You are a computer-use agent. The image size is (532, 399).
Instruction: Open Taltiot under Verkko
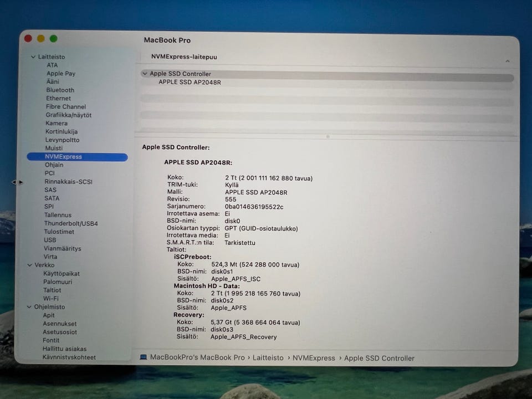click(52, 290)
